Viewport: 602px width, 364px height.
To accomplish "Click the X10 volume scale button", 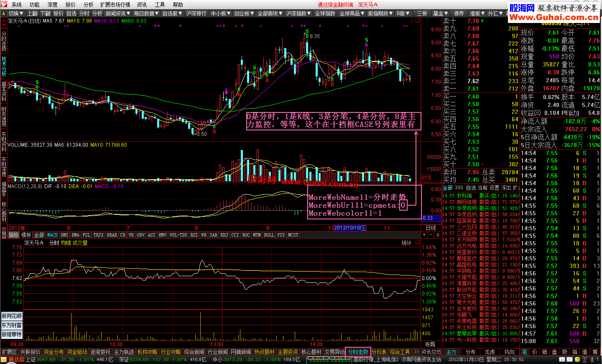I will coord(426,178).
